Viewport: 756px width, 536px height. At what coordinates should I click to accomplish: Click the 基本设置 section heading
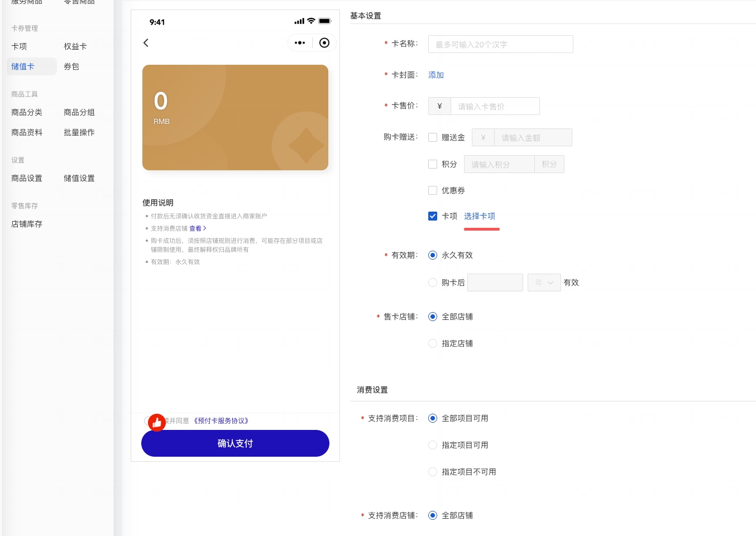366,16
